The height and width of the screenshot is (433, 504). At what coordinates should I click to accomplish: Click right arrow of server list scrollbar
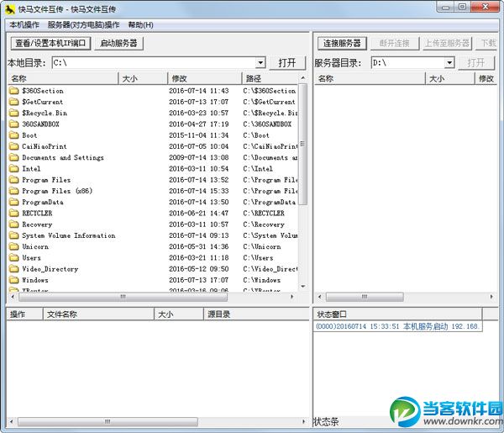(x=491, y=297)
